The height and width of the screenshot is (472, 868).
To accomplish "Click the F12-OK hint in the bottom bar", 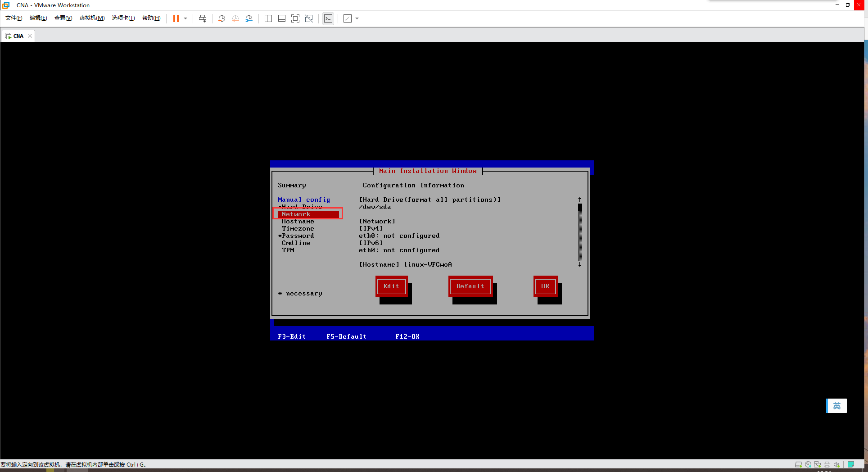I will 407,337.
